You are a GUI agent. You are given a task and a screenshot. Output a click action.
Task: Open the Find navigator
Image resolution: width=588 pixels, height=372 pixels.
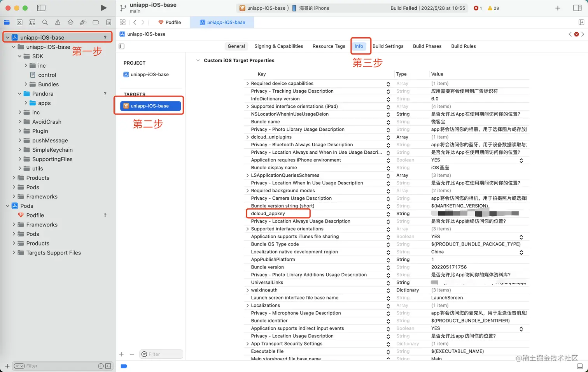(45, 22)
